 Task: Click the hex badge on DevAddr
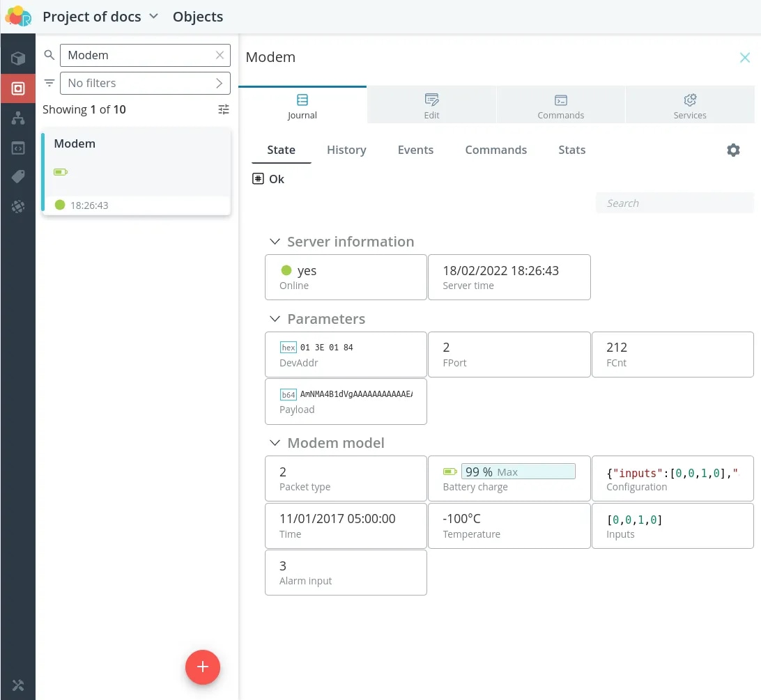[289, 348]
